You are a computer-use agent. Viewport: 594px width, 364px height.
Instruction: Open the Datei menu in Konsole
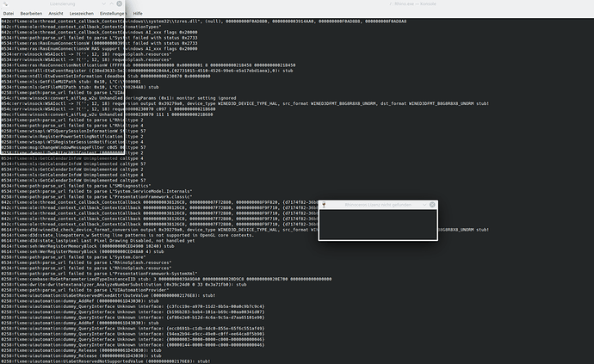pyautogui.click(x=9, y=13)
